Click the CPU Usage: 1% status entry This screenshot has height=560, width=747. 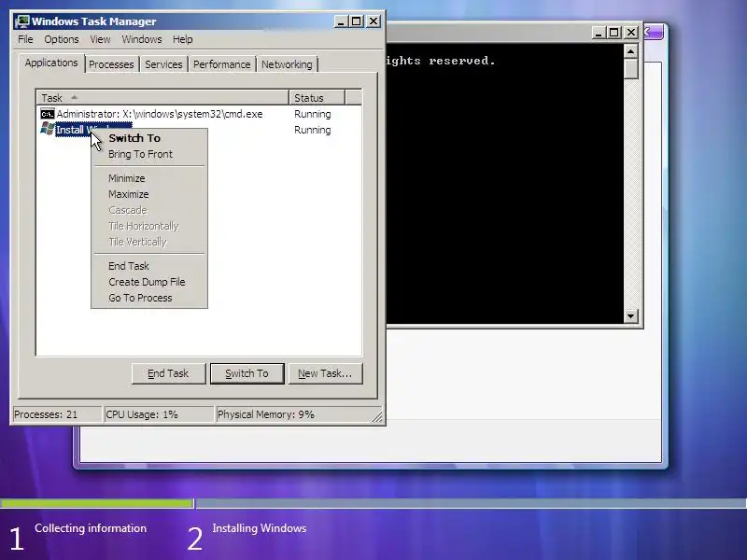(159, 414)
